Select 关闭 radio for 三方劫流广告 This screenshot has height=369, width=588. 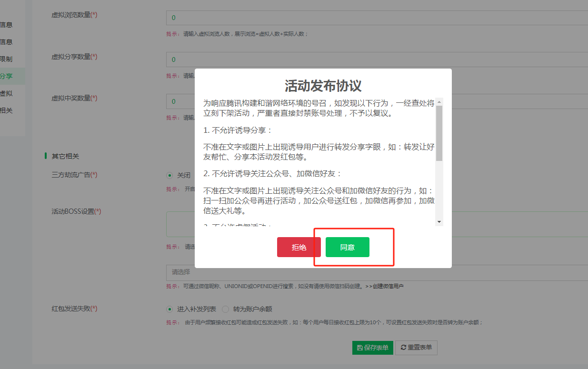tap(169, 175)
